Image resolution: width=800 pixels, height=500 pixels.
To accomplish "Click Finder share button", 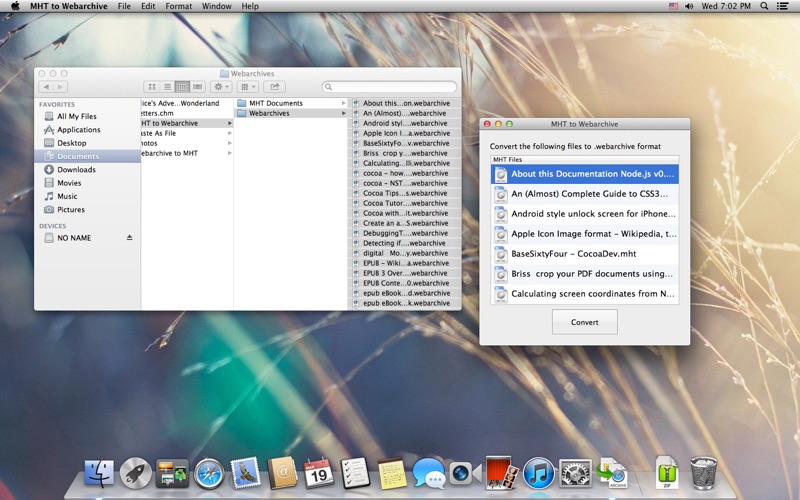I will coord(274,87).
